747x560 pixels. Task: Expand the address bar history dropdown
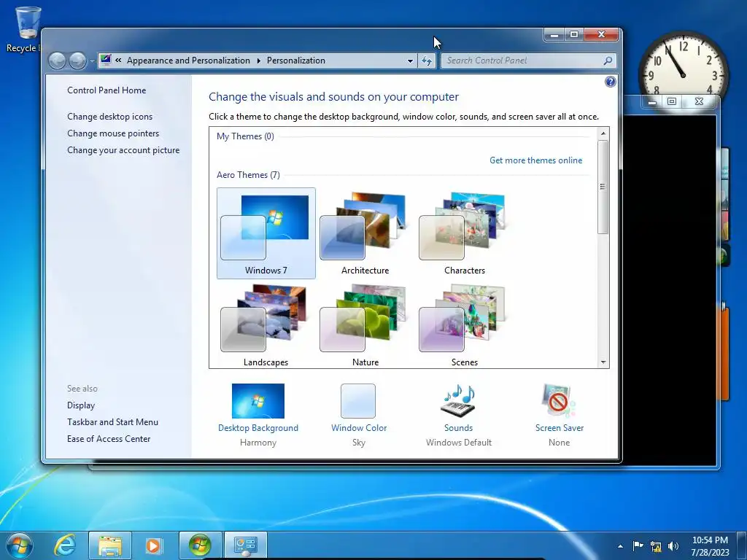pos(410,61)
